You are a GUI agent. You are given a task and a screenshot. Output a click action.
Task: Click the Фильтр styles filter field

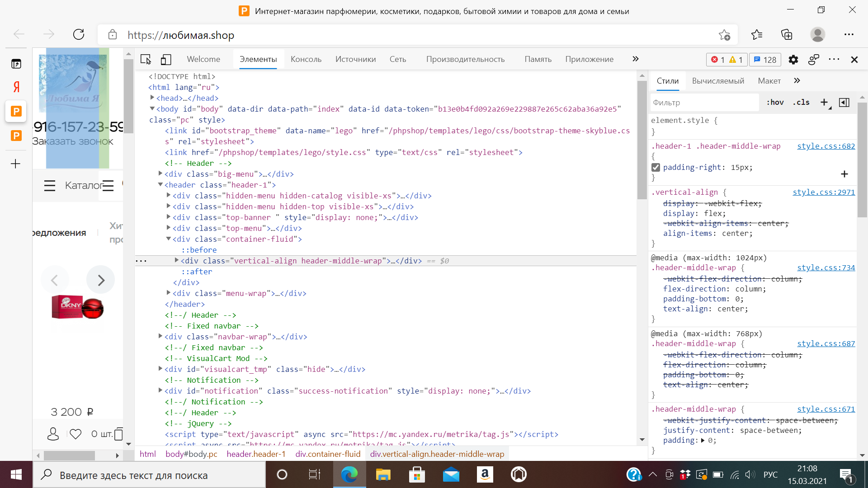[704, 103]
